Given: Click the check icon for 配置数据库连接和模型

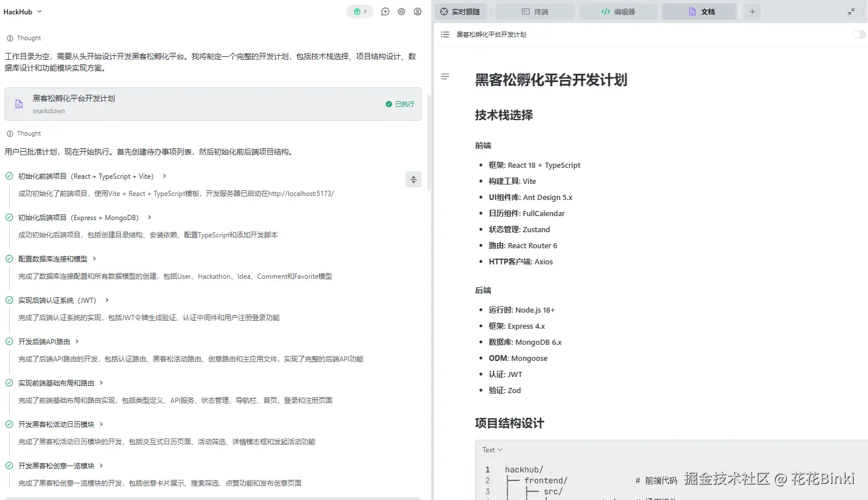Looking at the screenshot, I should tap(9, 259).
